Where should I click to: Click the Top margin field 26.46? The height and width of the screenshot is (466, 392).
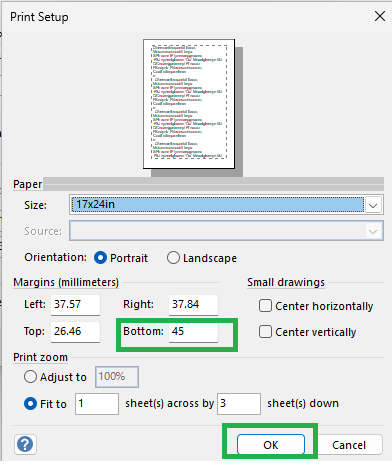pyautogui.click(x=75, y=332)
